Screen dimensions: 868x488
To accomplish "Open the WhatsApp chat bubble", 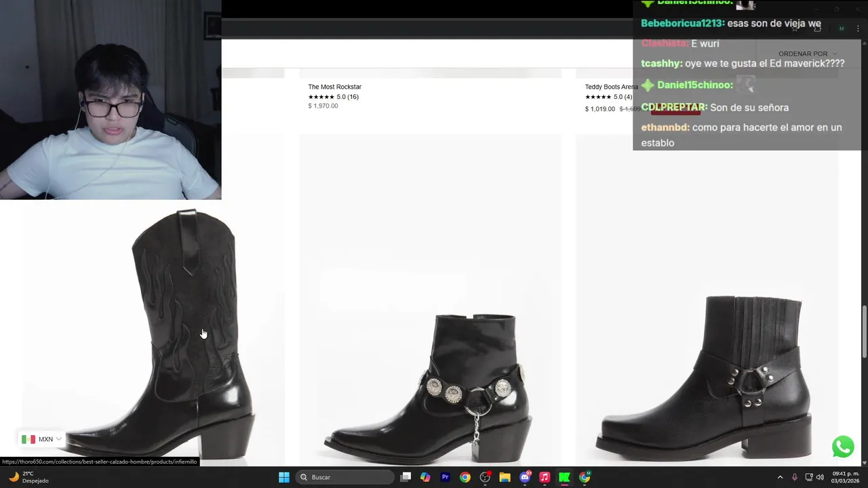I will [x=843, y=447].
